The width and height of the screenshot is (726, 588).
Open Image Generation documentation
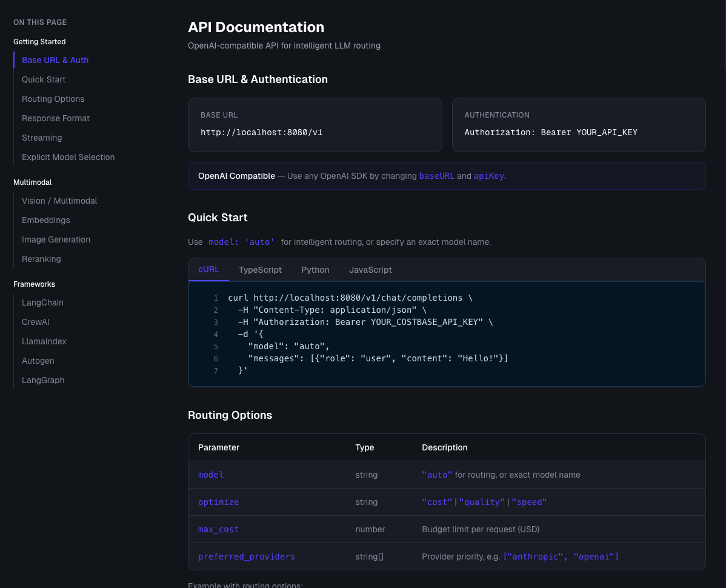click(56, 239)
